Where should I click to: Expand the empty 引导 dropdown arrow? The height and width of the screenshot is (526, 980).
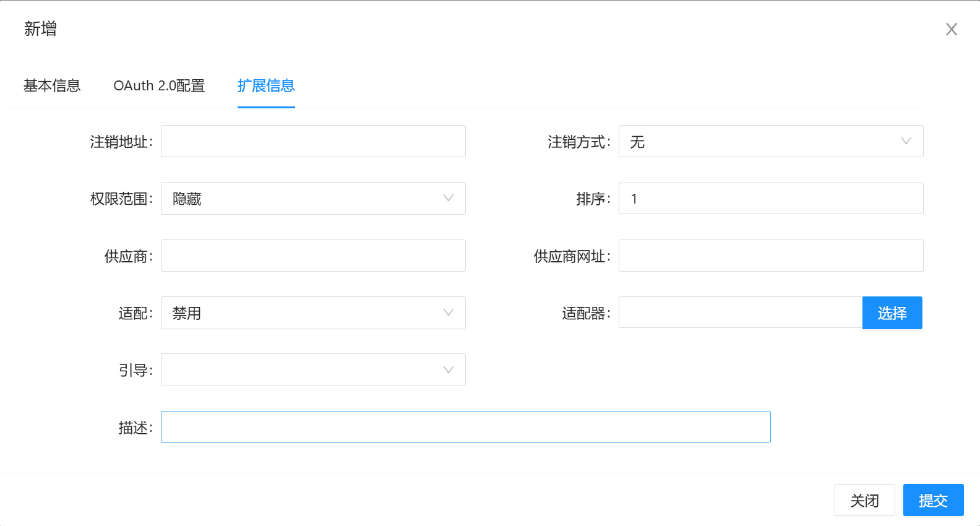coord(448,370)
